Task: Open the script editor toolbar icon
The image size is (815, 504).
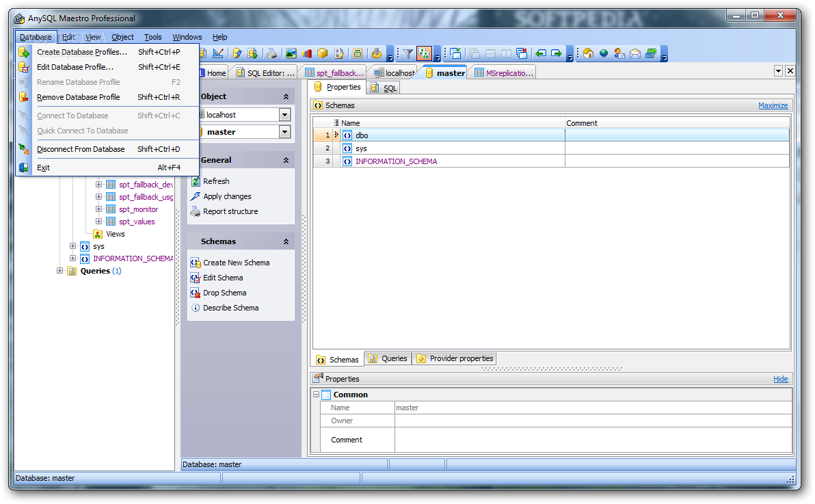Action: click(253, 53)
